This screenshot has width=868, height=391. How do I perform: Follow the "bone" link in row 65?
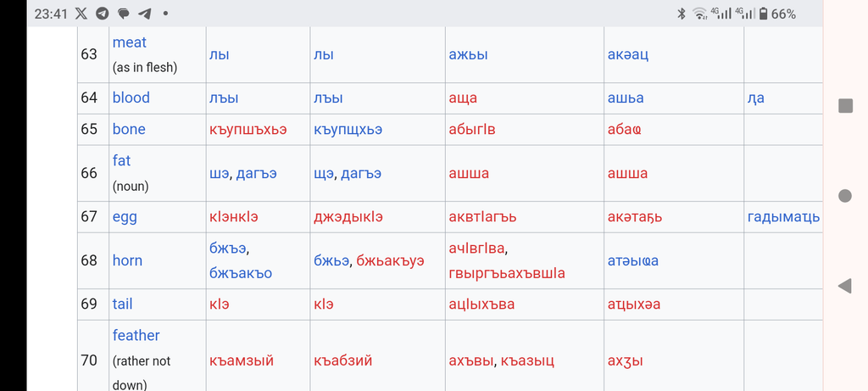(129, 129)
